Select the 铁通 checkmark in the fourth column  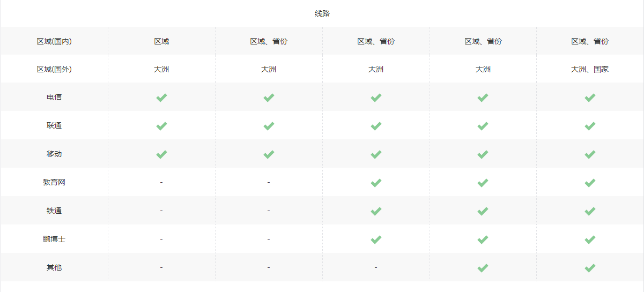pyautogui.click(x=483, y=211)
